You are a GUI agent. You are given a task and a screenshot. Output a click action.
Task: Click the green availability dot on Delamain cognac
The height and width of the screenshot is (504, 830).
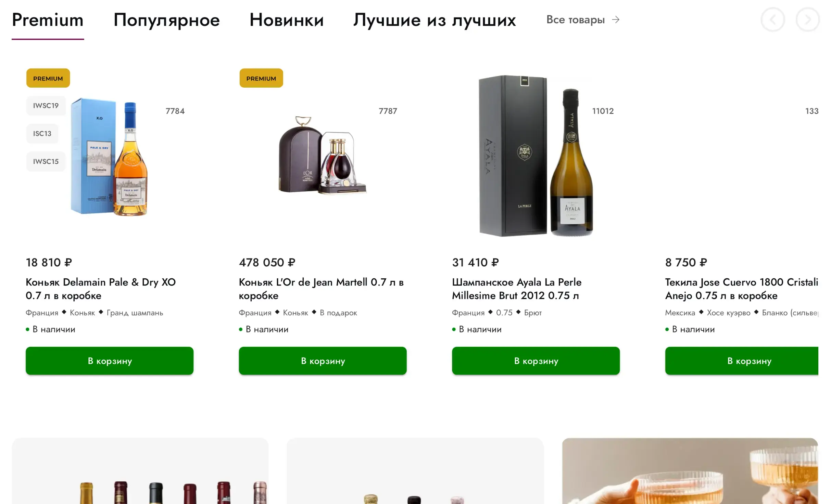coord(27,329)
